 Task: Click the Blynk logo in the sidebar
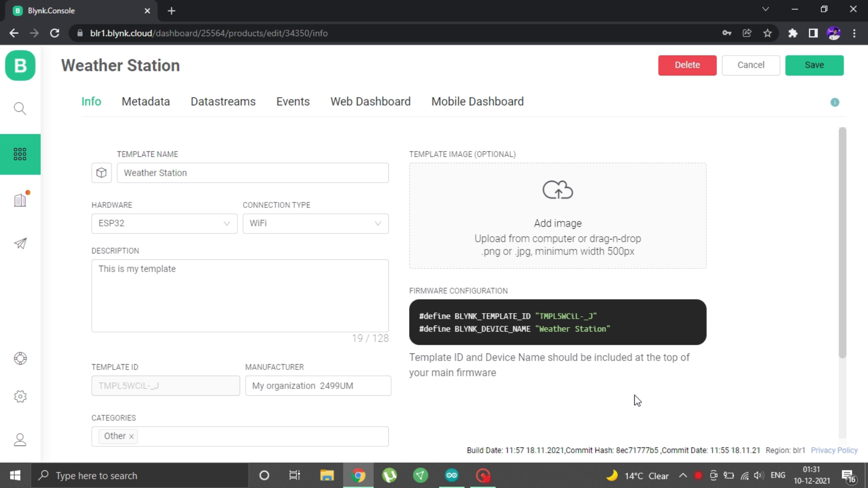(x=20, y=66)
